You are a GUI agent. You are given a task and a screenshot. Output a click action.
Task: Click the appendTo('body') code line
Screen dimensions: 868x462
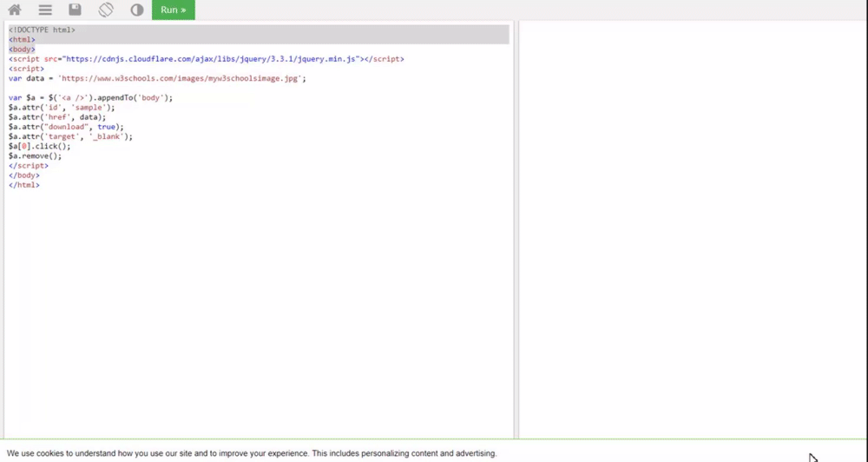tap(91, 98)
